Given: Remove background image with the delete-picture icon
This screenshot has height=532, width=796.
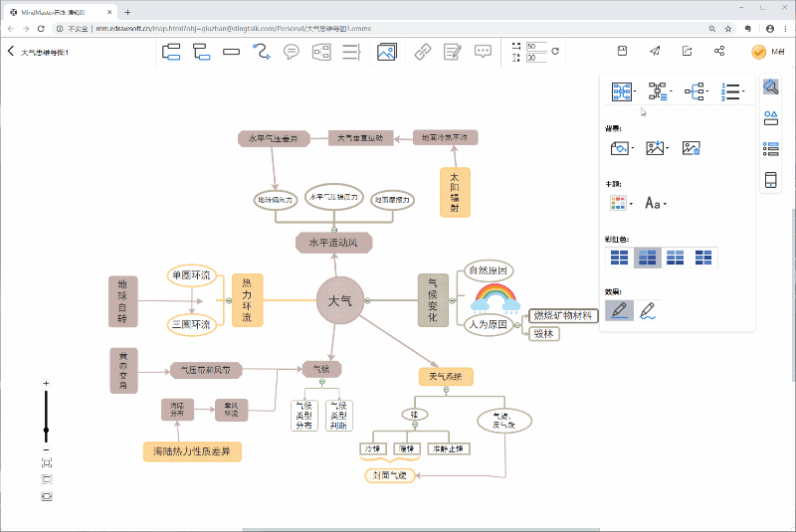Looking at the screenshot, I should click(x=692, y=148).
